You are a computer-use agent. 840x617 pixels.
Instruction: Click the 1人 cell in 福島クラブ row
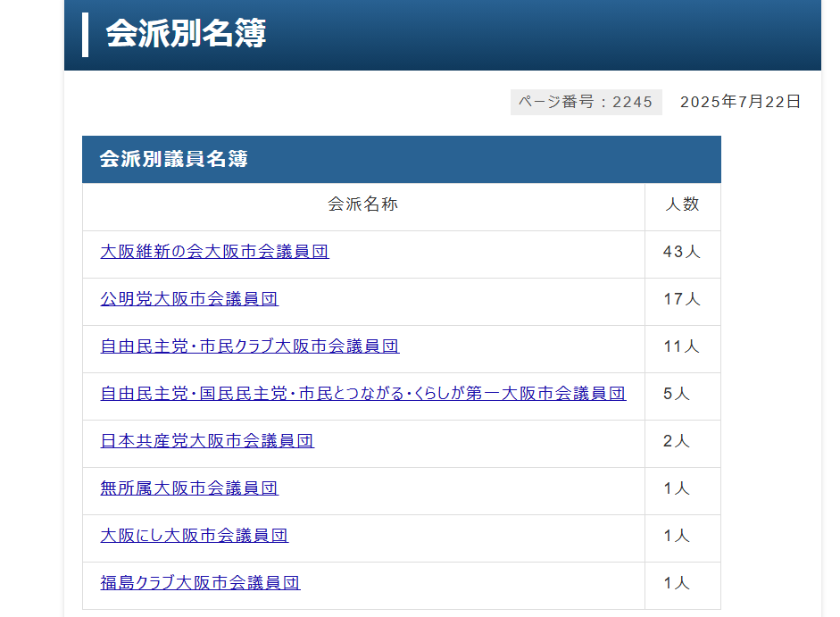click(683, 586)
